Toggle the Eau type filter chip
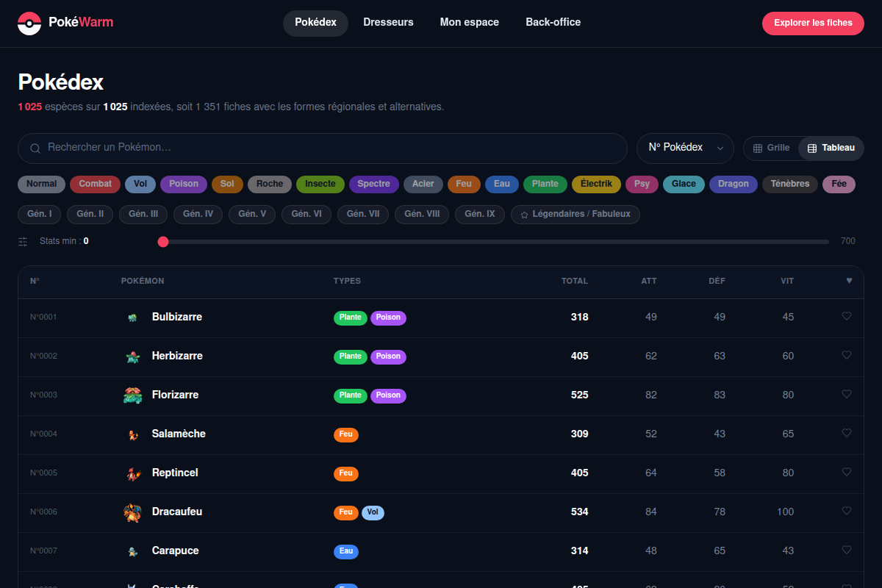 click(502, 184)
